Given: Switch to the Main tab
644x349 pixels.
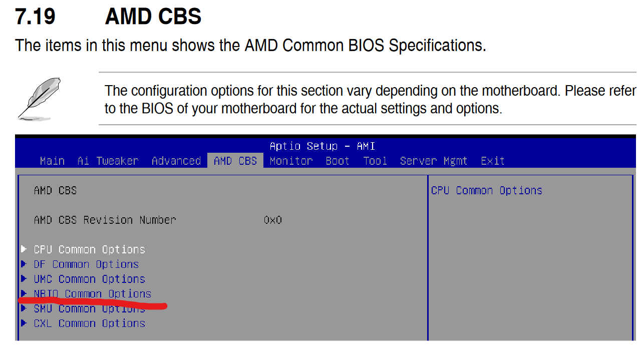Looking at the screenshot, I should 52,161.
